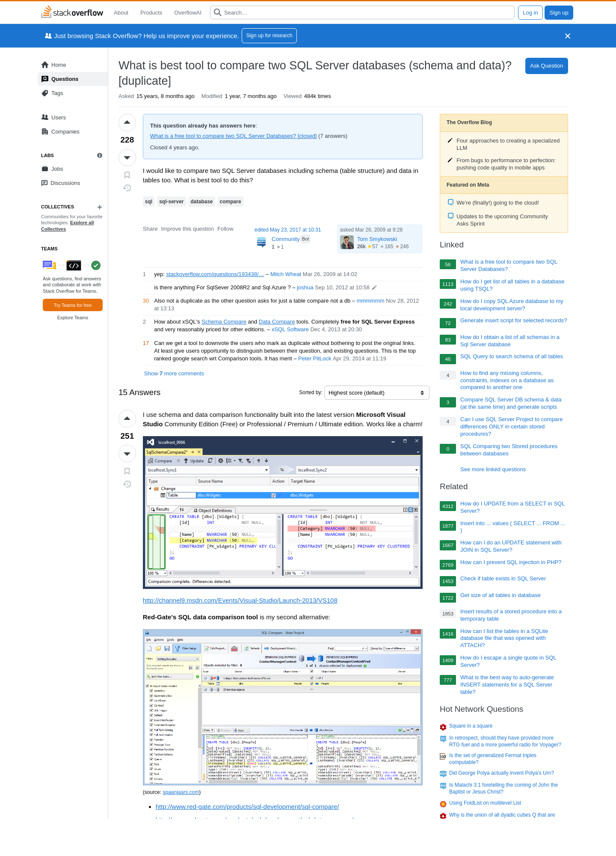
Task: Open the red-gate.com sql-compare link
Action: click(247, 807)
